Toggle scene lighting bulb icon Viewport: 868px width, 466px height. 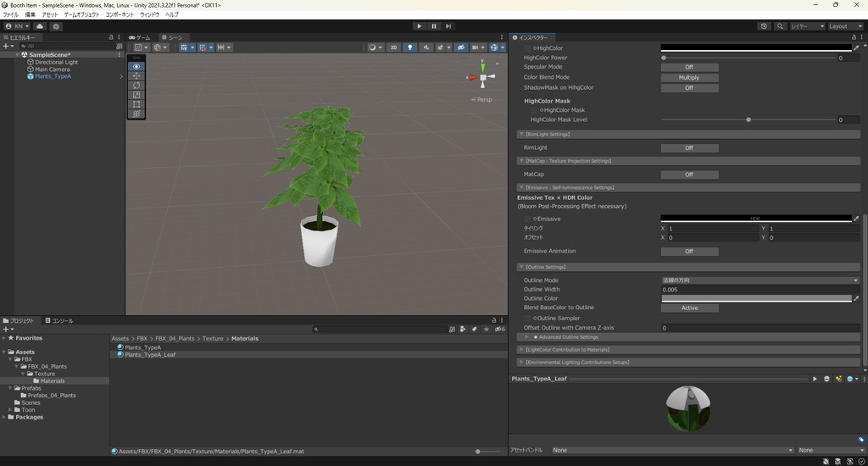pyautogui.click(x=409, y=47)
